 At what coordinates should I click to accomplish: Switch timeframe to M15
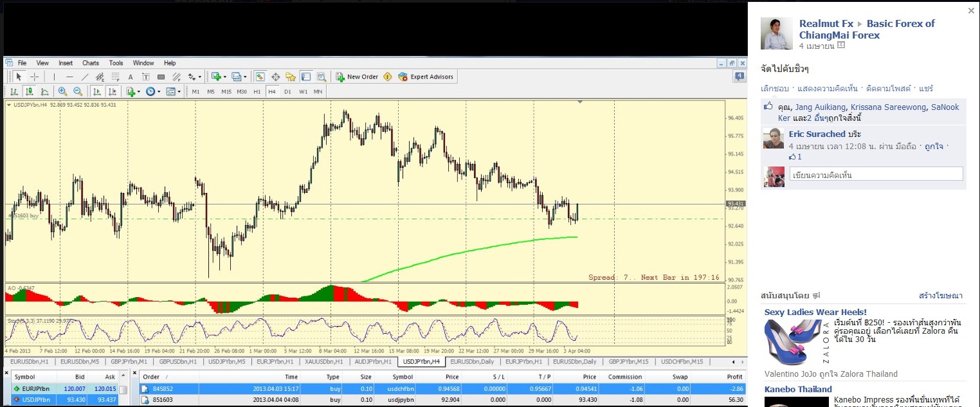226,91
